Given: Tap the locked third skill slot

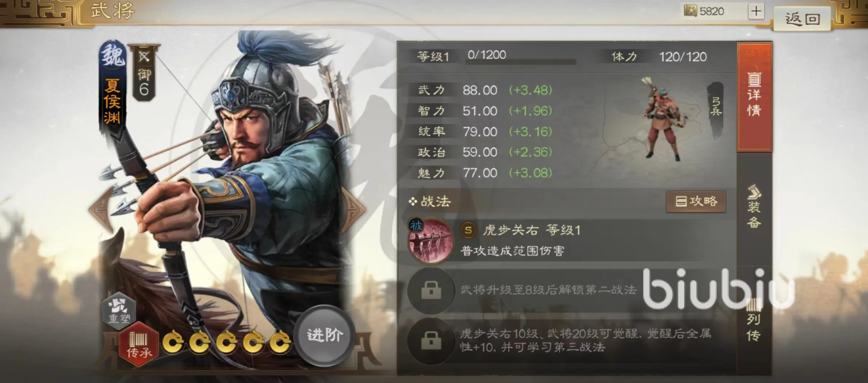Looking at the screenshot, I should [x=431, y=340].
